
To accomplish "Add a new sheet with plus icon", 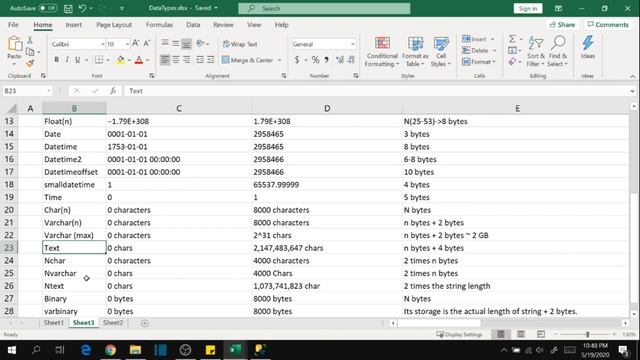I will 144,323.
